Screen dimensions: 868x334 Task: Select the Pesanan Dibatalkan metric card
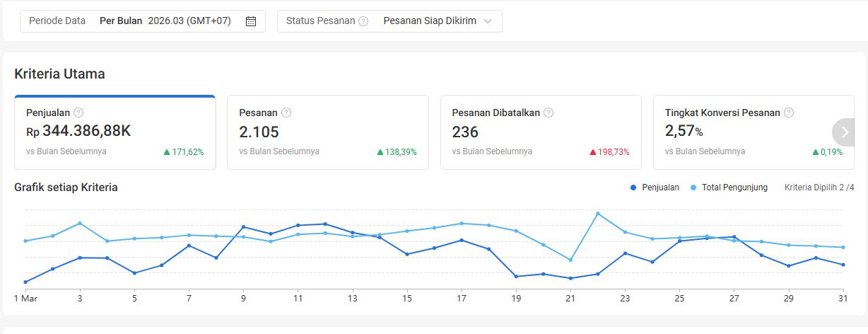(541, 132)
